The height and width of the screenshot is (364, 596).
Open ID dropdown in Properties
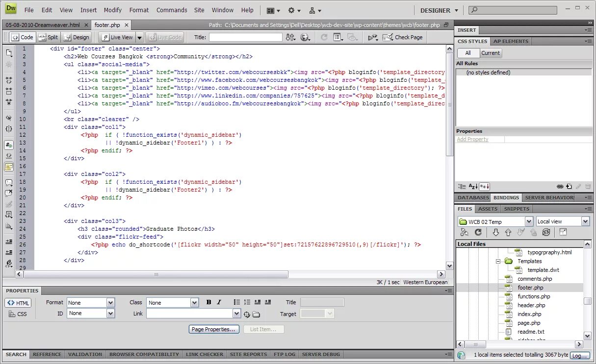110,313
